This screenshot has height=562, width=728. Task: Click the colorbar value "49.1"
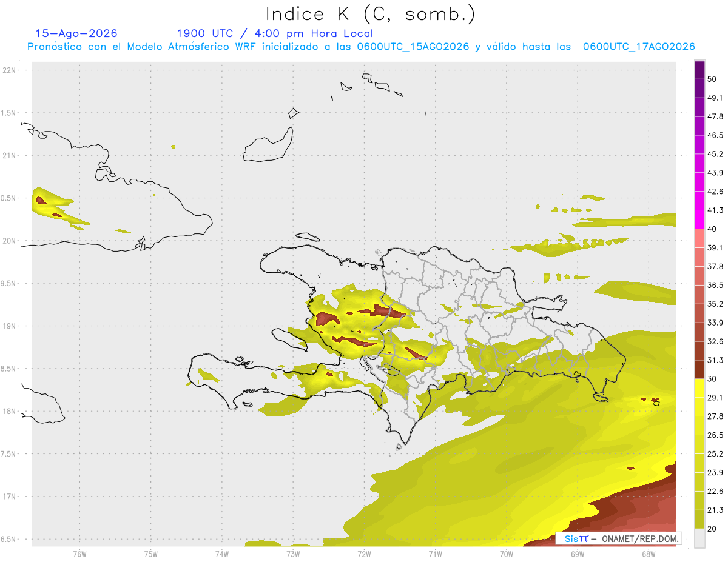click(x=715, y=98)
